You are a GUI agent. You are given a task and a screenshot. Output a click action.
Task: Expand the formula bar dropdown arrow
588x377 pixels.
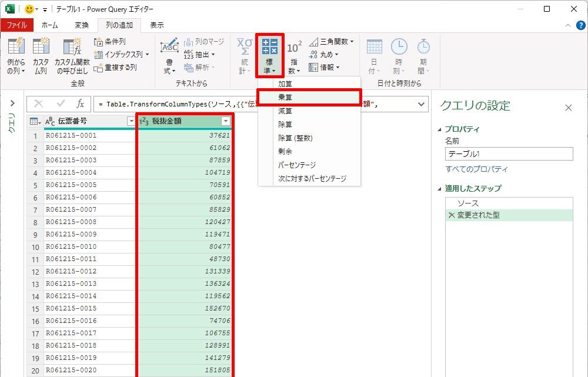[x=421, y=104]
